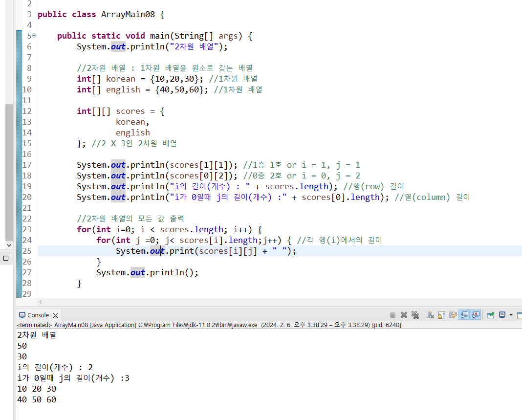Remove all terminated launches from Console

(415, 315)
